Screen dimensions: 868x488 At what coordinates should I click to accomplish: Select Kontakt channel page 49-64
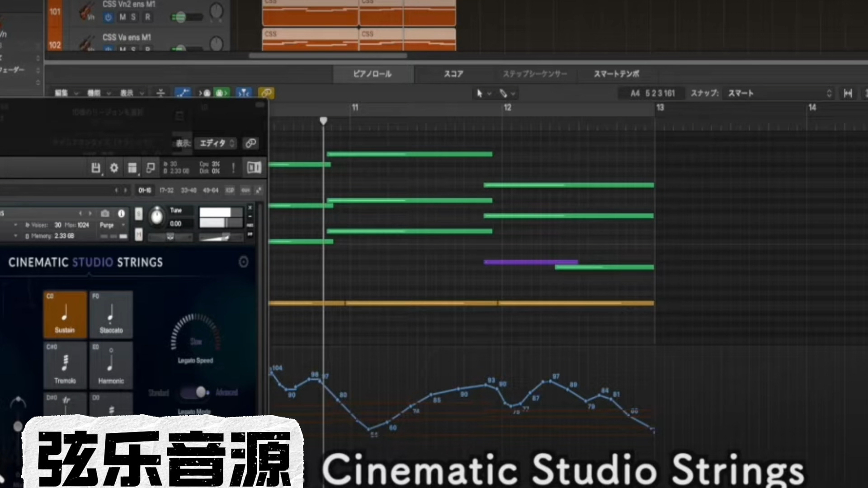coord(210,190)
